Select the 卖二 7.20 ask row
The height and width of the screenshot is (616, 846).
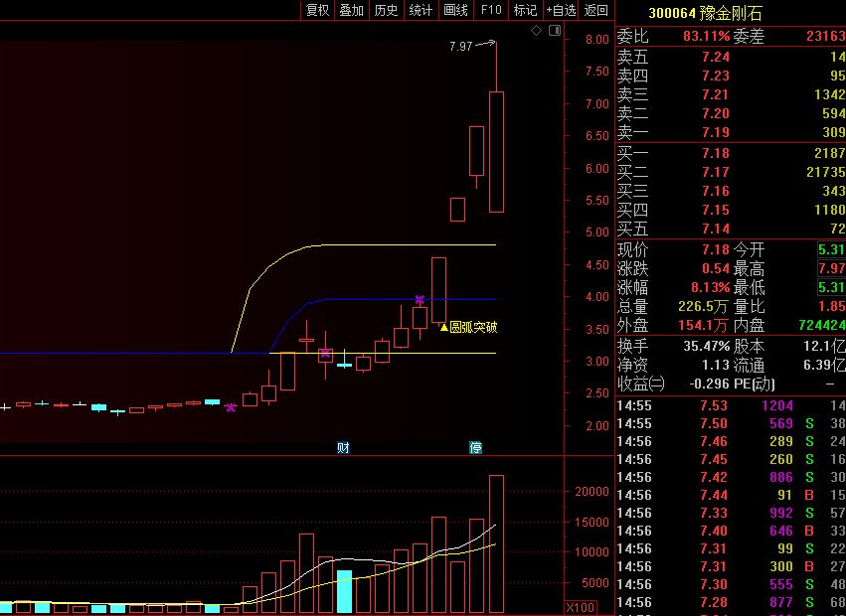pyautogui.click(x=731, y=113)
